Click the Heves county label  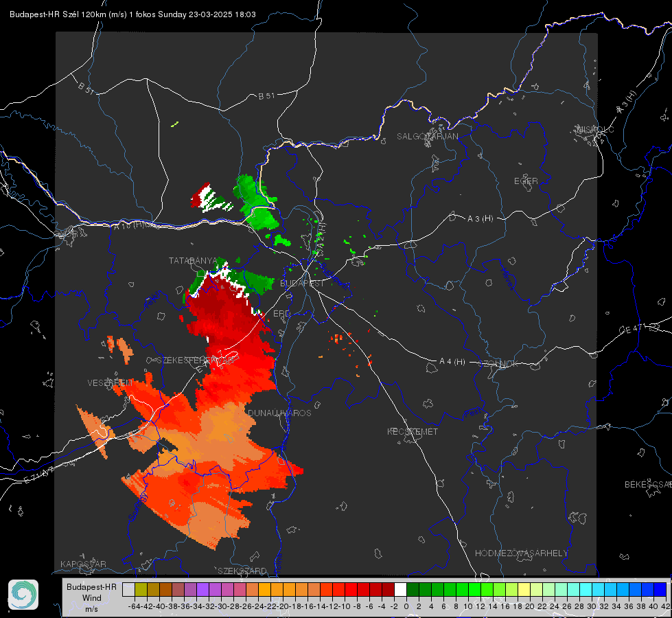point(508,278)
